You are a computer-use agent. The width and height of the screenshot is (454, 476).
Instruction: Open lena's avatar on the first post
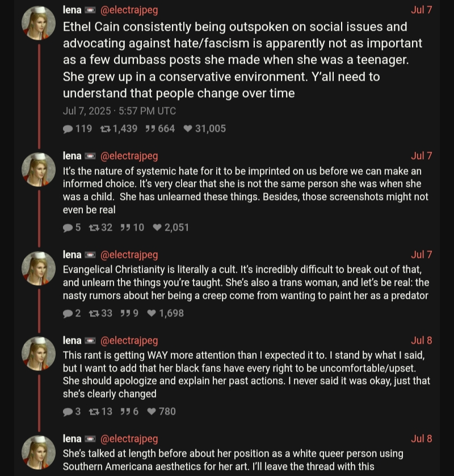(x=38, y=23)
